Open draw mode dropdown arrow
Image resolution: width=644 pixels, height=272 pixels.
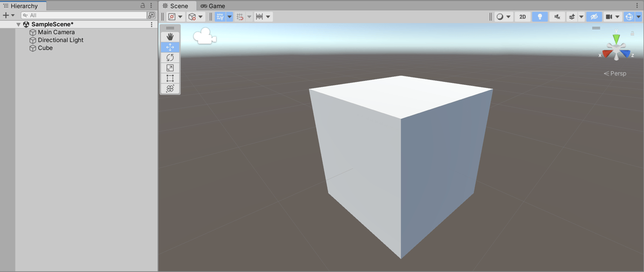(509, 17)
